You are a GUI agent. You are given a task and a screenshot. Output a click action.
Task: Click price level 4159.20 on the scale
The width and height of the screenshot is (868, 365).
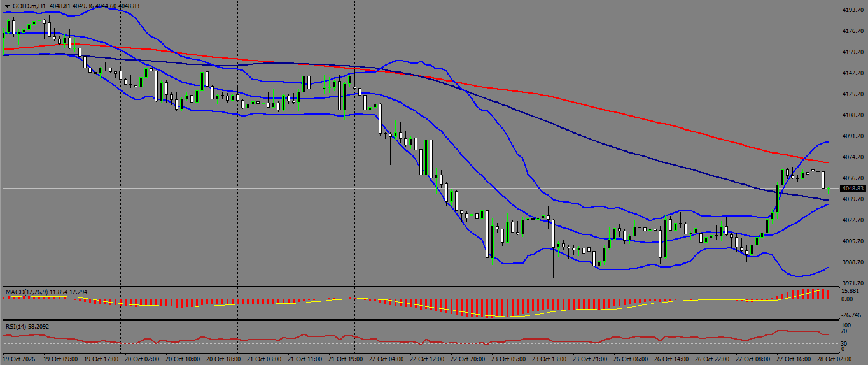[x=852, y=52]
